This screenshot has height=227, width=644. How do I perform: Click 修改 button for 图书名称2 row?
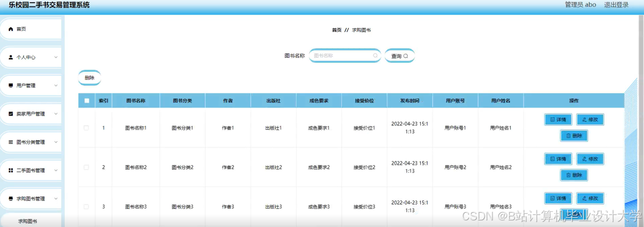(590, 159)
